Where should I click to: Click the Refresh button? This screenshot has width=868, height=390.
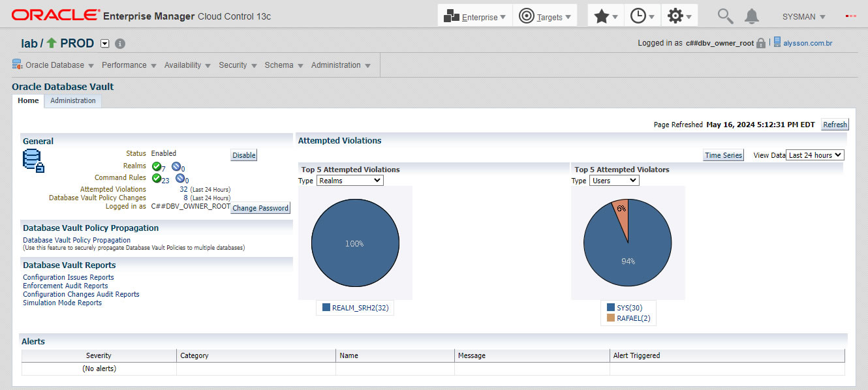(835, 125)
